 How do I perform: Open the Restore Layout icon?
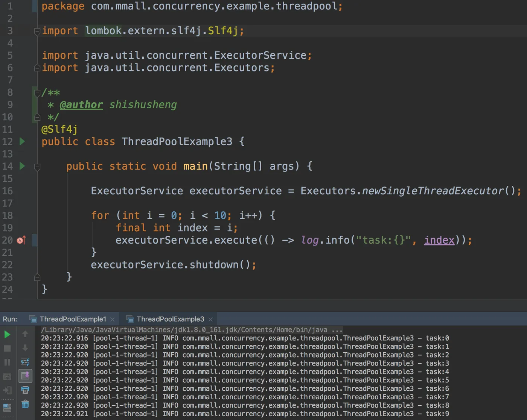7,407
